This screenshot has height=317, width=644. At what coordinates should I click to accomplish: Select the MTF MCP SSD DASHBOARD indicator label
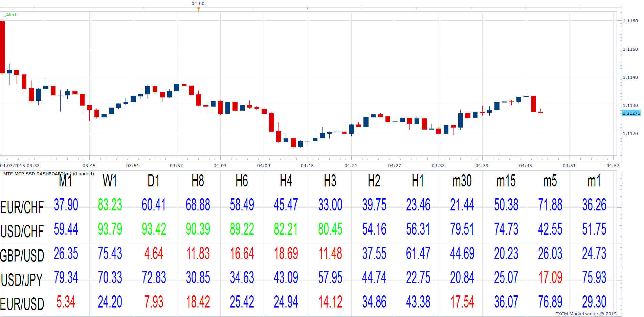point(48,174)
